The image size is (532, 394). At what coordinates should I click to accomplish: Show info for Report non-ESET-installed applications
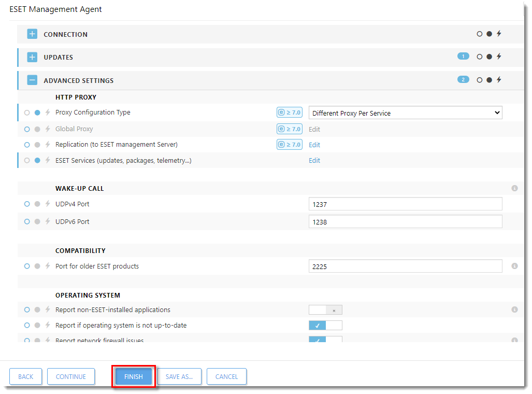coord(515,309)
